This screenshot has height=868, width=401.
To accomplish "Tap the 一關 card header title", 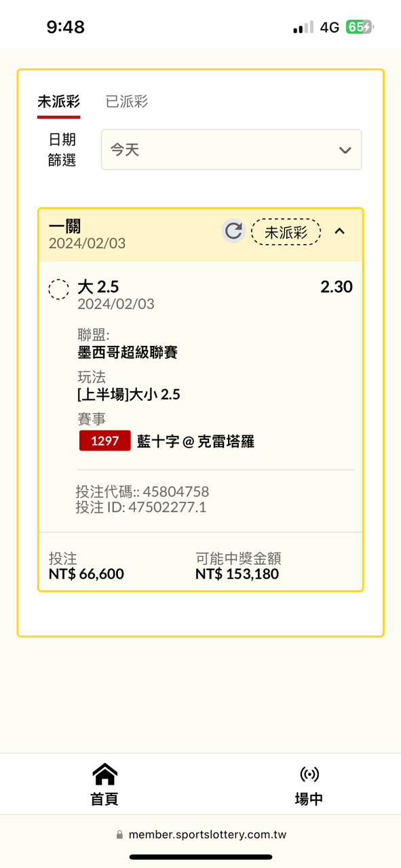I will pyautogui.click(x=65, y=226).
